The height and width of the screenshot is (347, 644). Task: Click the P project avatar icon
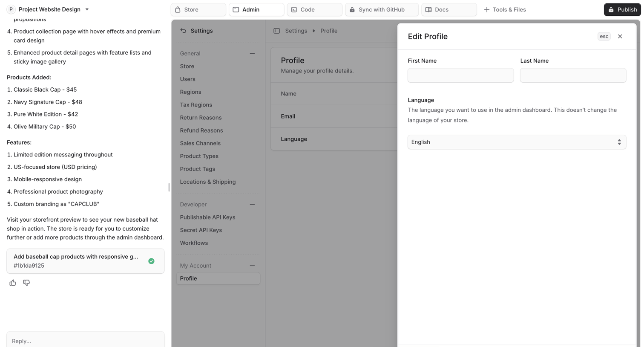pos(11,9)
